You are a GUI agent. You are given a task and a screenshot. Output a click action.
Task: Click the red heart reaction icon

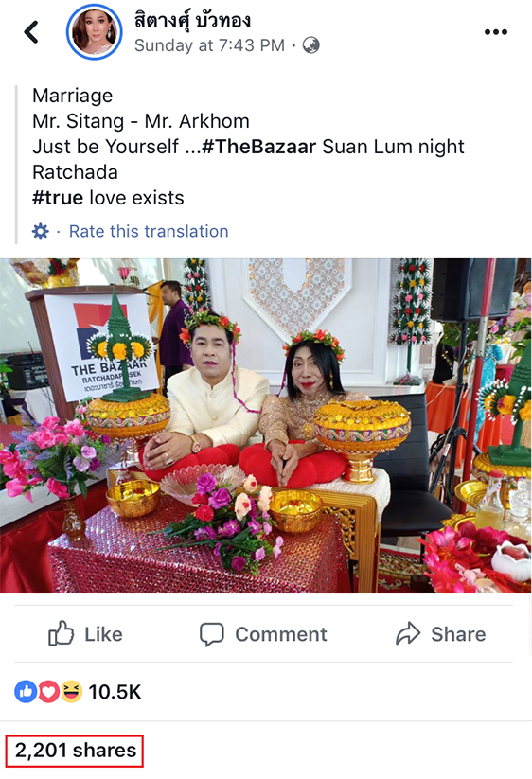tap(48, 692)
